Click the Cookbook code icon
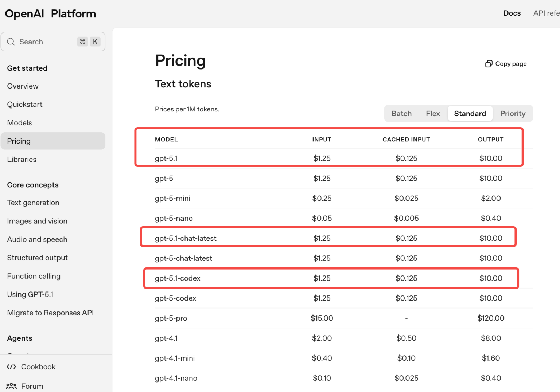Viewport: 560px width, 392px height. 11,366
